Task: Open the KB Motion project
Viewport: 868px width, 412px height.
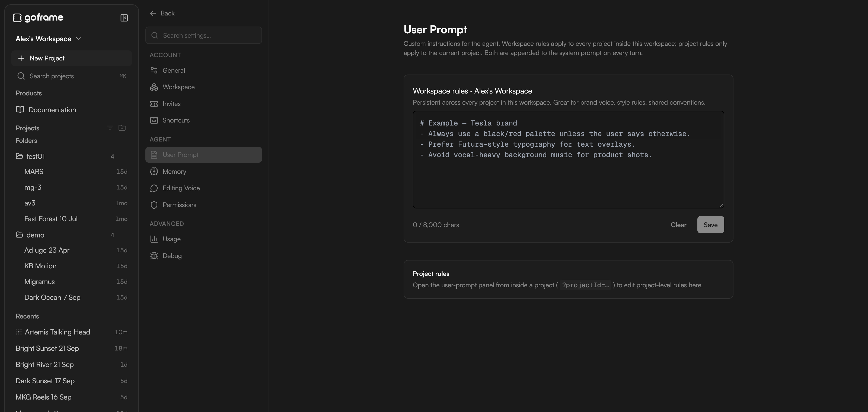Action: point(71,266)
